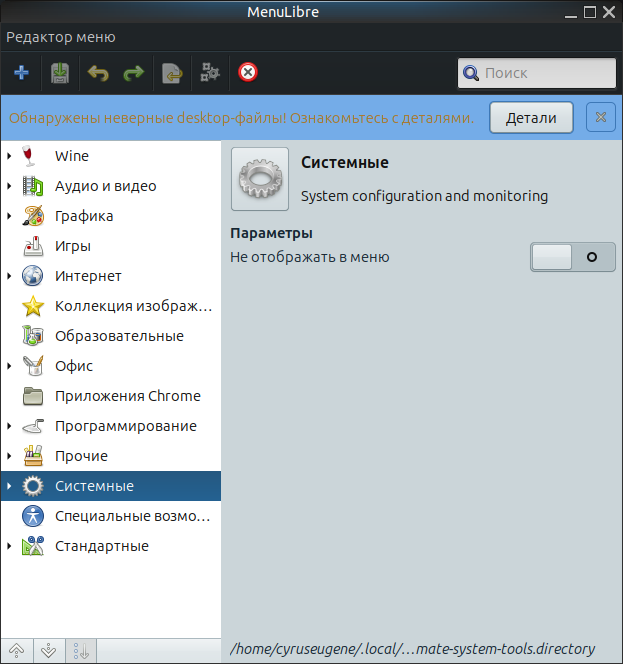Move the selected item down
Image resolution: width=623 pixels, height=664 pixels.
[49, 650]
